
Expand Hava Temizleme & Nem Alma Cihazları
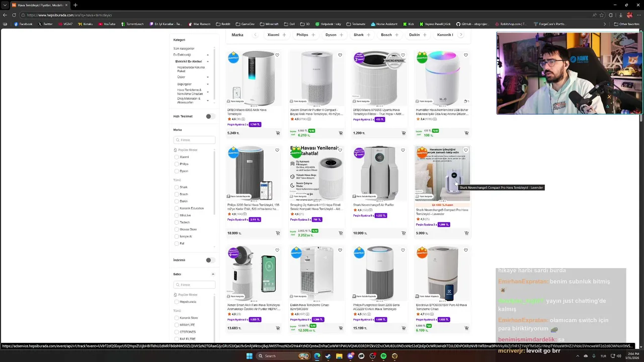[208, 92]
